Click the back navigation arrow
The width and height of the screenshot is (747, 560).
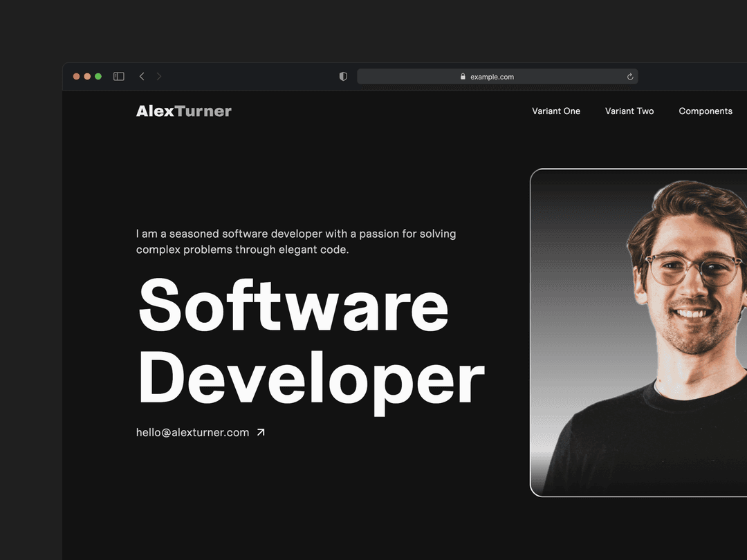point(142,76)
